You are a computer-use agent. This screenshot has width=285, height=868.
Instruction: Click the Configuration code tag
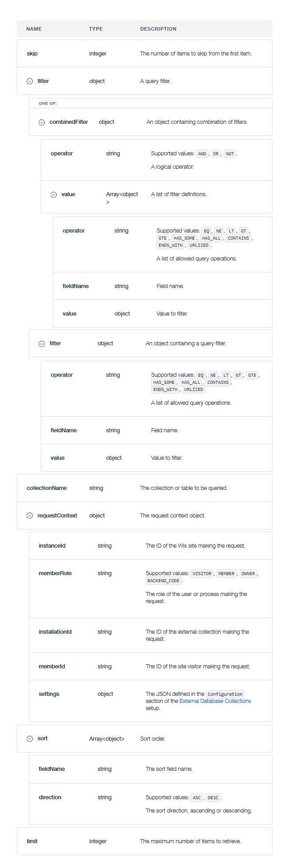point(225,694)
